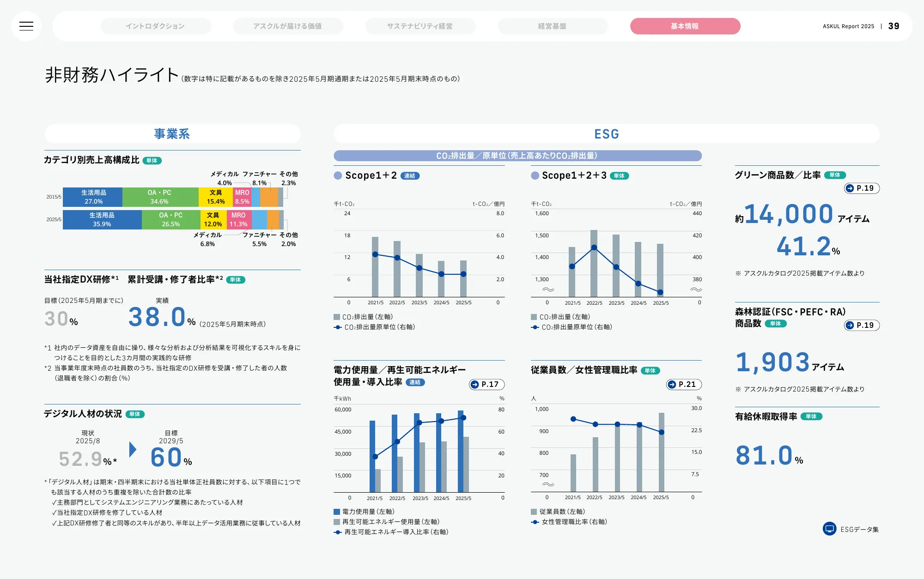The image size is (924, 579).
Task: Click the 2015/5 OA・PC 34.6% bar segment
Action: click(x=160, y=197)
